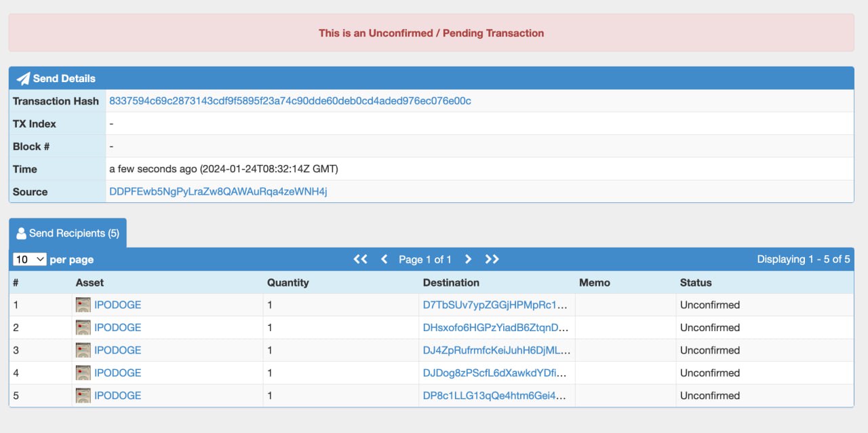The image size is (868, 433).
Task: Open IPODOGE asset link in row 5
Action: tap(118, 395)
